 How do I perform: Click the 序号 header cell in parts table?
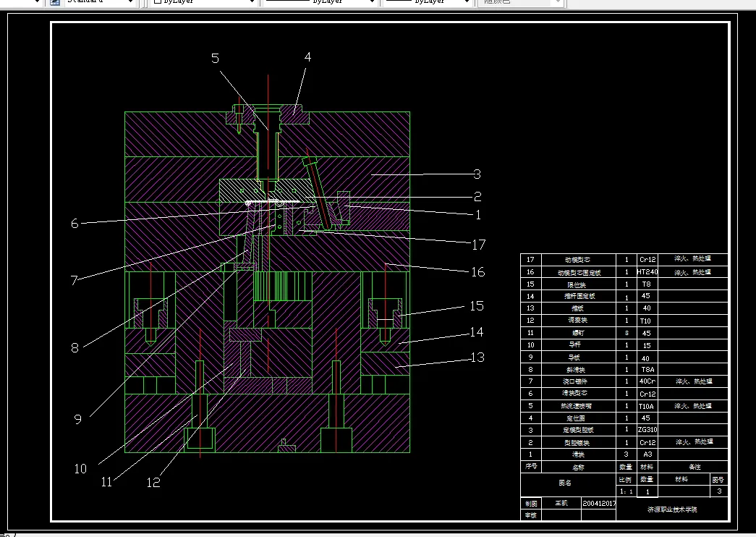click(531, 467)
